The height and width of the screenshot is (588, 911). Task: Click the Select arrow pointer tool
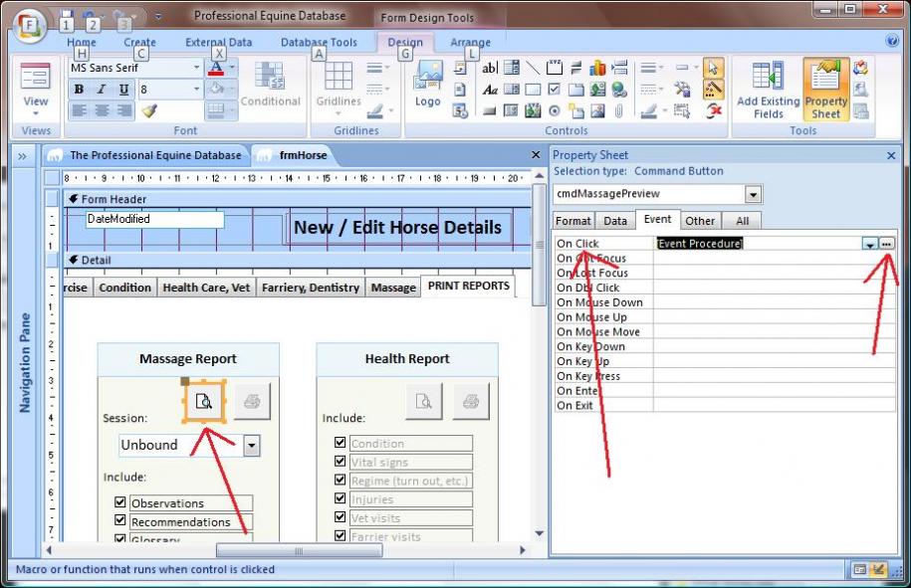714,68
